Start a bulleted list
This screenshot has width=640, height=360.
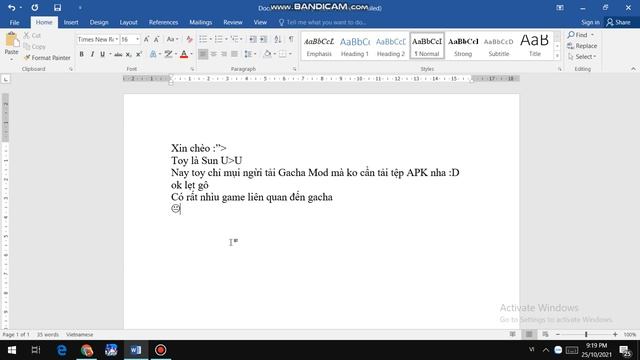[203, 39]
